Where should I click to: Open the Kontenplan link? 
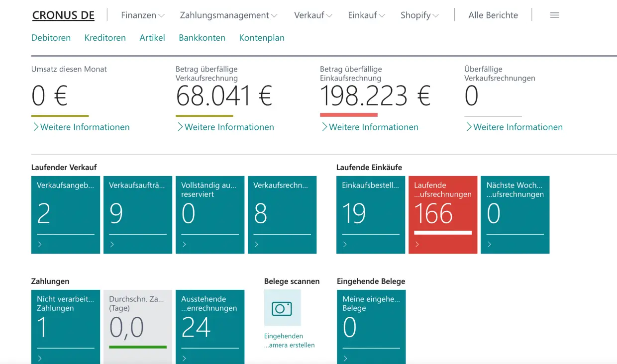tap(262, 38)
